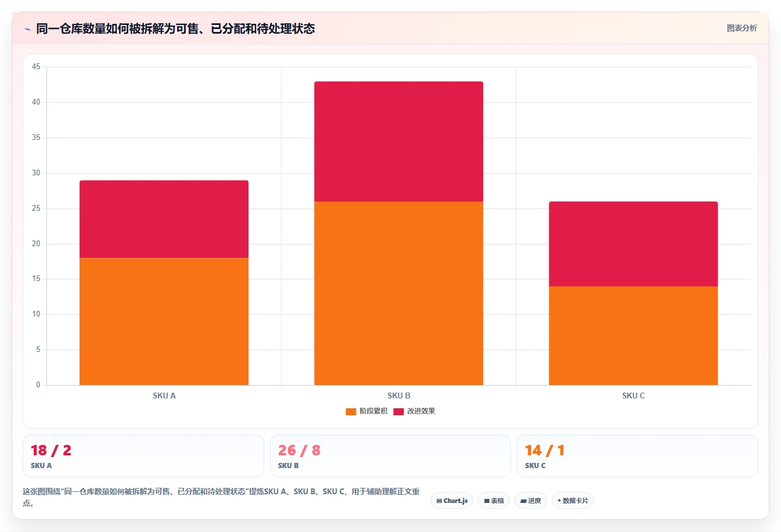
Task: Click the SKU A label in the data card
Action: [x=41, y=466]
